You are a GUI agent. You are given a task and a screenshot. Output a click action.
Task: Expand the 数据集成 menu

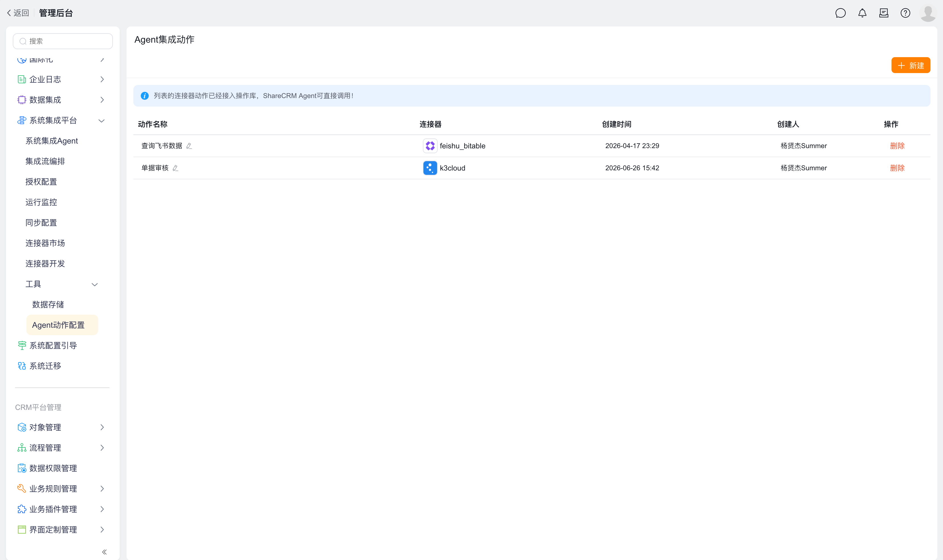point(102,100)
